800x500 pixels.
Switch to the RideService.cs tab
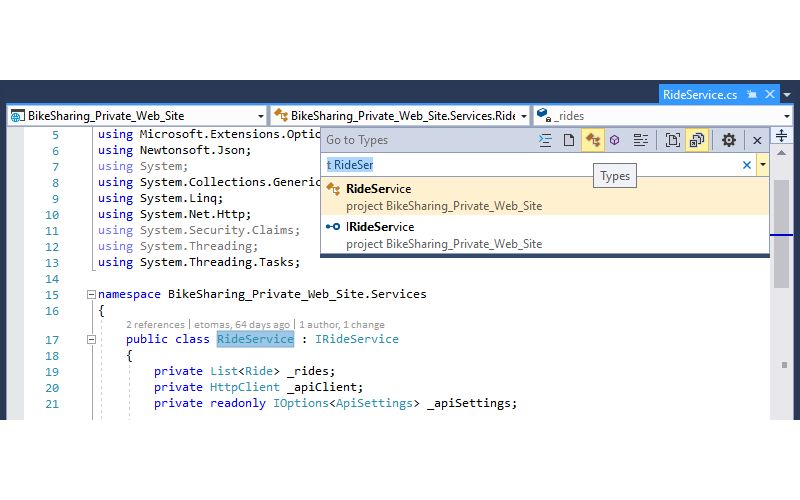699,94
